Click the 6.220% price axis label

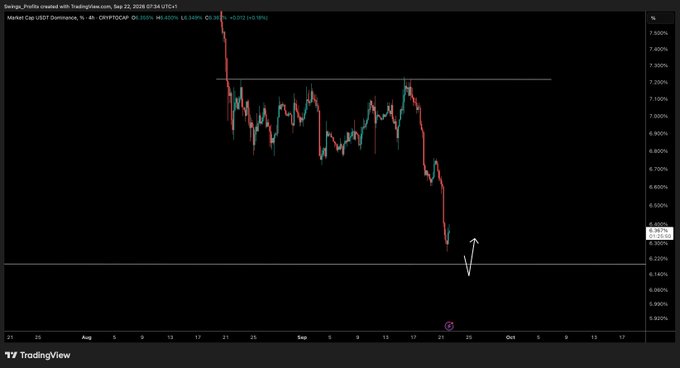[x=658, y=259]
